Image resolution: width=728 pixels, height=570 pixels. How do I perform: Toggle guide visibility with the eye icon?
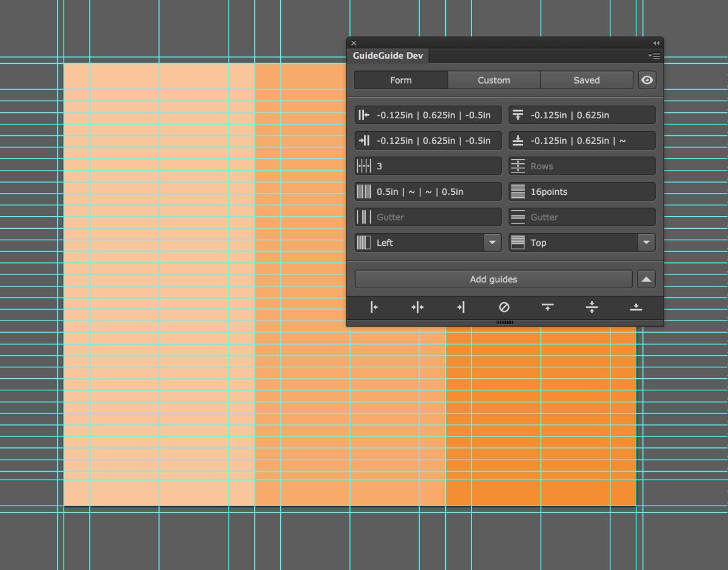point(647,80)
